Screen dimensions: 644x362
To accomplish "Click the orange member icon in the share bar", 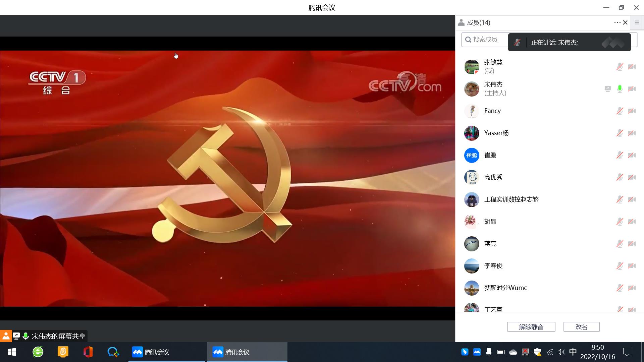I will pyautogui.click(x=6, y=336).
